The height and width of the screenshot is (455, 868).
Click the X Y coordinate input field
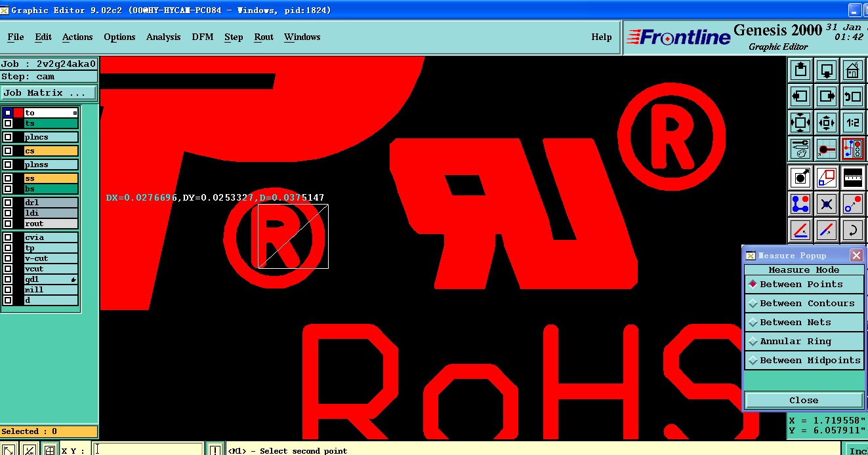148,450
